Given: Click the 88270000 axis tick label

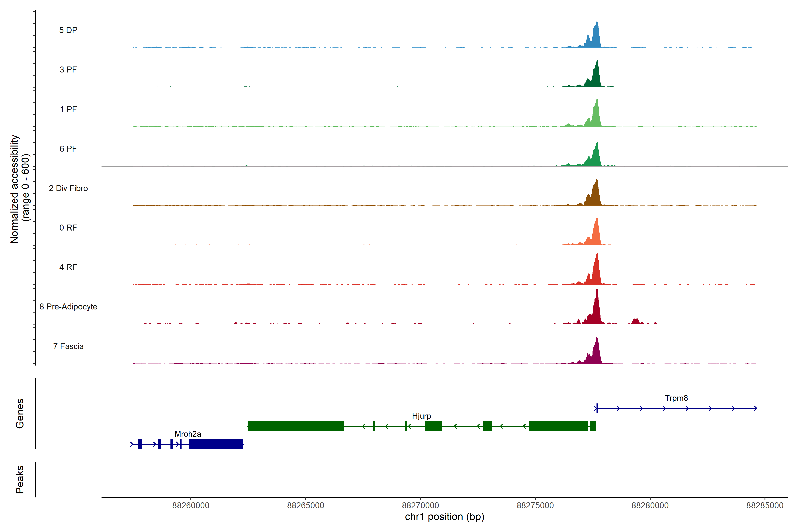Looking at the screenshot, I should (x=420, y=505).
